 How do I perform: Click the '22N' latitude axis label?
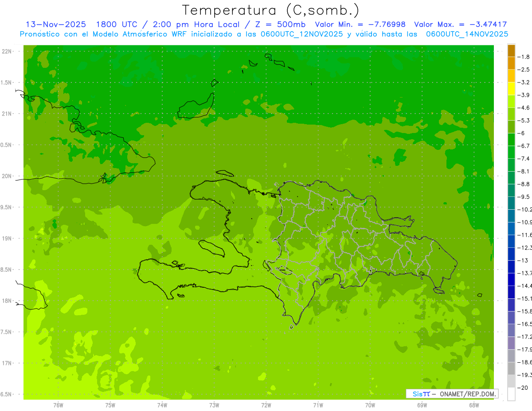coord(6,51)
